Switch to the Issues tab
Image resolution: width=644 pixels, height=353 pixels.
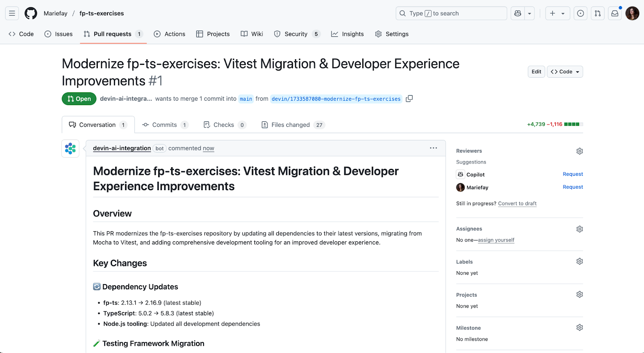tap(59, 34)
